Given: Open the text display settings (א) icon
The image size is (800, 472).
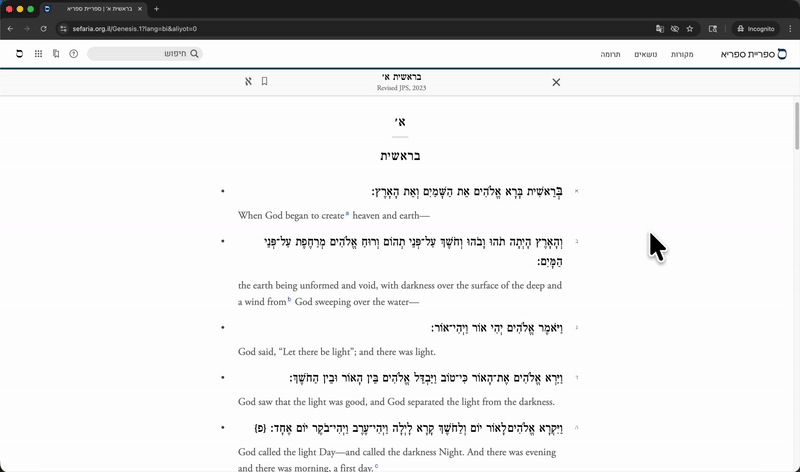Looking at the screenshot, I should click(x=248, y=81).
